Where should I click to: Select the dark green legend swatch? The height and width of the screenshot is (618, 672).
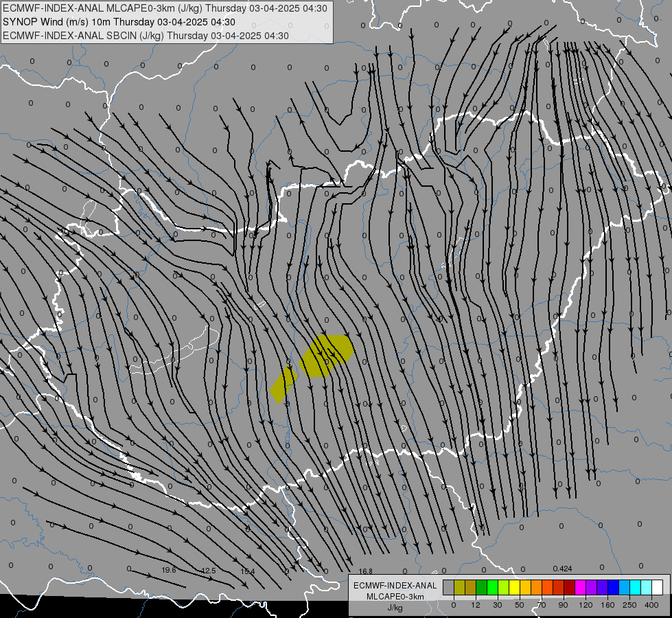(x=481, y=587)
